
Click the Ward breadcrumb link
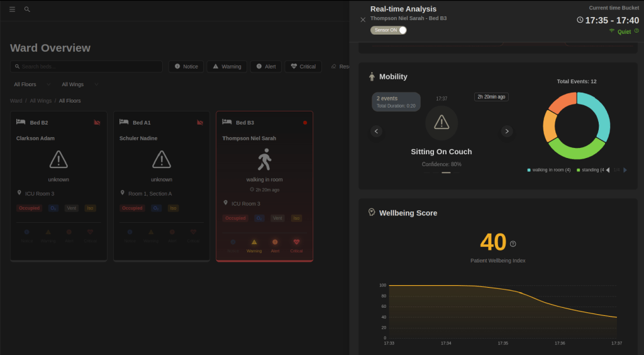click(x=16, y=101)
